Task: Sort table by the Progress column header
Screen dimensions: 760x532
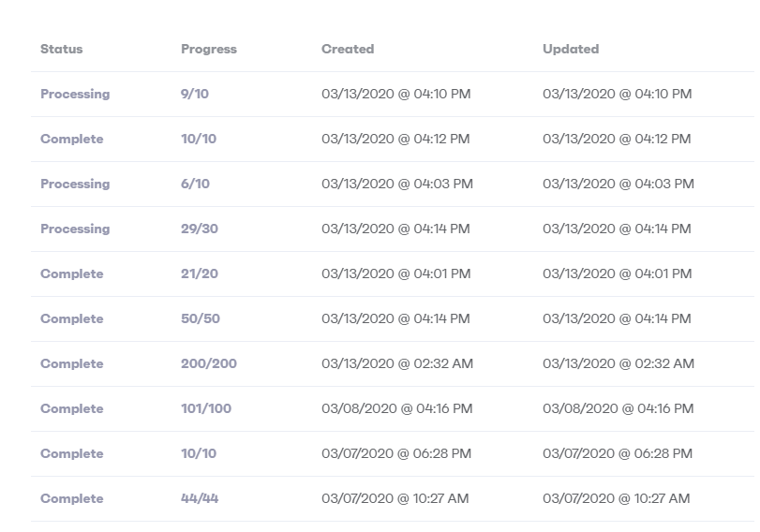Action: 209,49
